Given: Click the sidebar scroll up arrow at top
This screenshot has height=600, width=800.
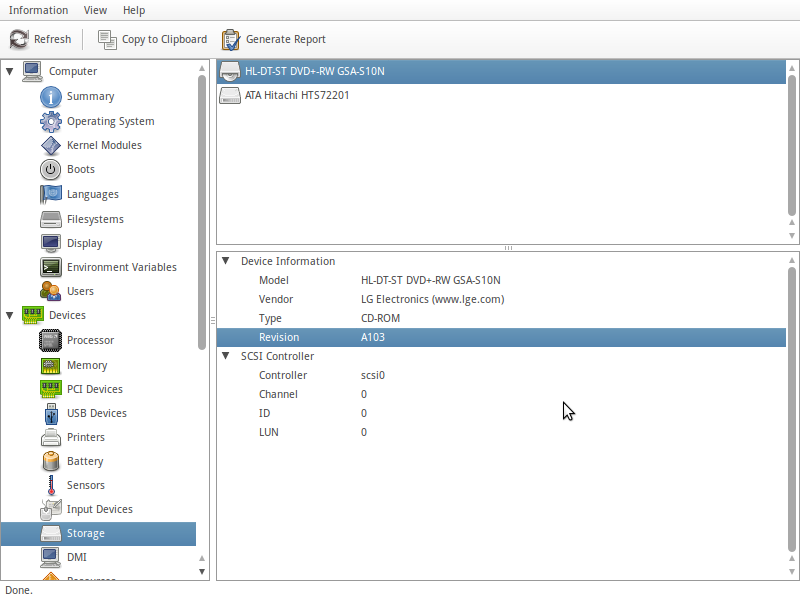Looking at the screenshot, I should tap(202, 68).
